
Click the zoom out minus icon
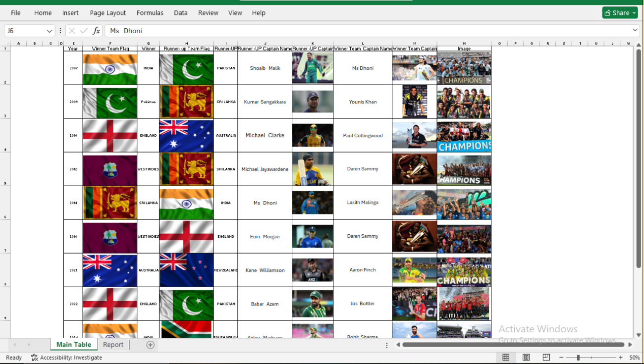click(x=561, y=358)
